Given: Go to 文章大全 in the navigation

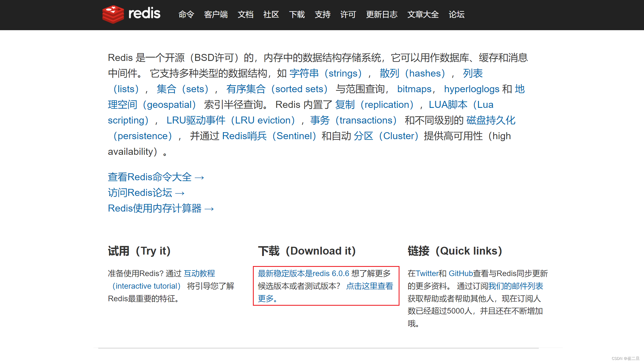Looking at the screenshot, I should click(x=423, y=14).
